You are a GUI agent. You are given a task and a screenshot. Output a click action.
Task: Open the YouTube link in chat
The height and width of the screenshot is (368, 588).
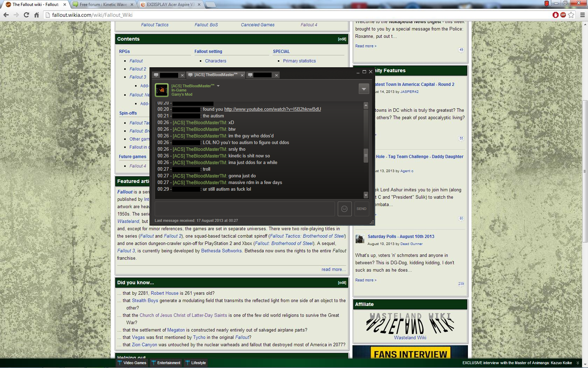pos(272,109)
